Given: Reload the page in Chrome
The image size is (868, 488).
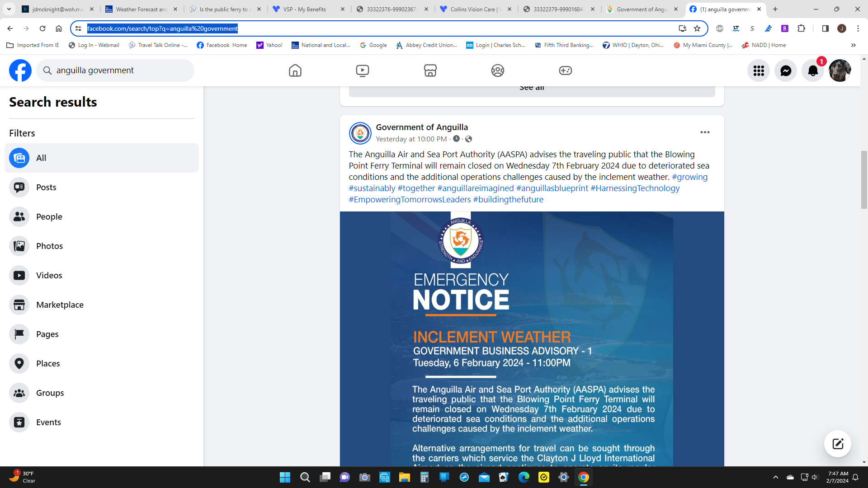Looking at the screenshot, I should 42,28.
